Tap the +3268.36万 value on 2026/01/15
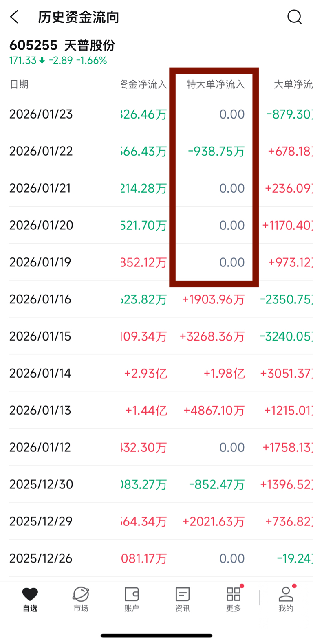The width and height of the screenshot is (313, 644). pos(212,336)
